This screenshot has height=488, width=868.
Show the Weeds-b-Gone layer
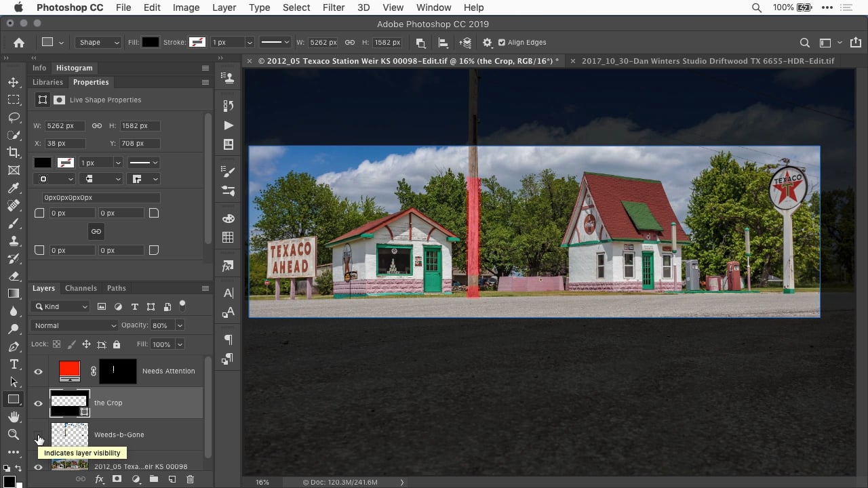click(38, 435)
